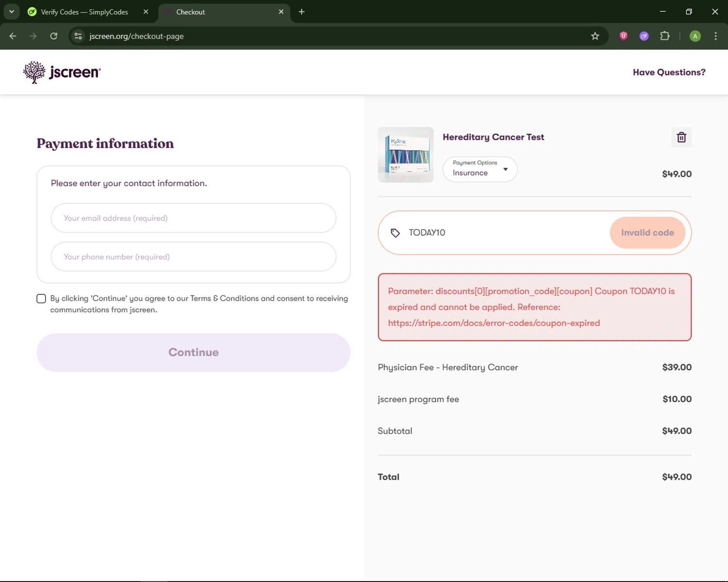This screenshot has width=728, height=582.
Task: Go forward in browser history
Action: click(33, 36)
